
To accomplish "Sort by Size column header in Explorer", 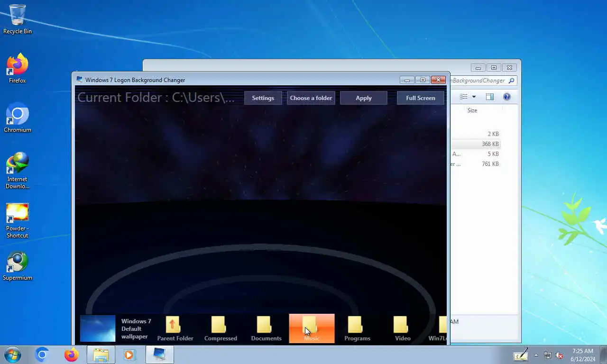I will coord(472,110).
